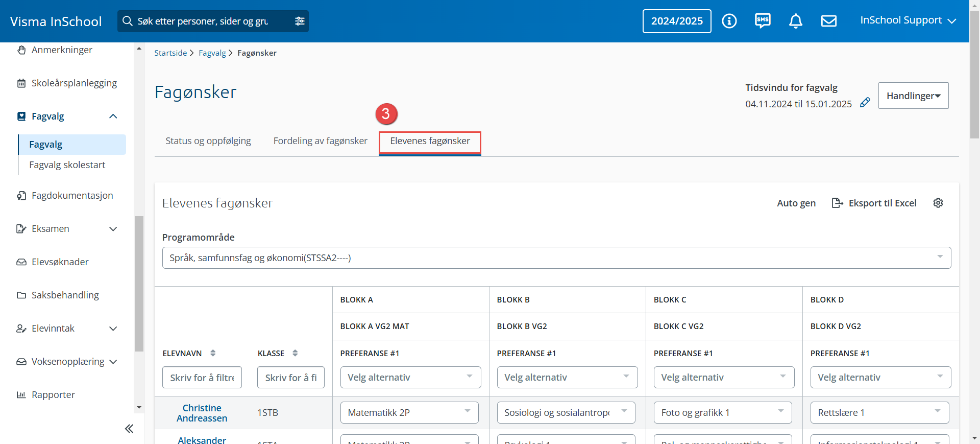Open Blokk B preferanse filter dropdown
The width and height of the screenshot is (980, 444).
point(567,378)
